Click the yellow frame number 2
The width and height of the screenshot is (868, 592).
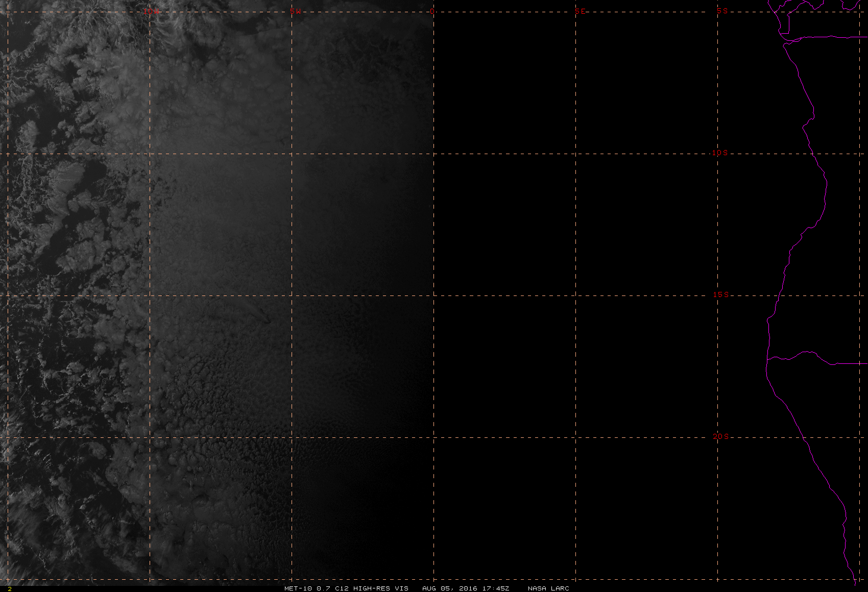coord(9,588)
